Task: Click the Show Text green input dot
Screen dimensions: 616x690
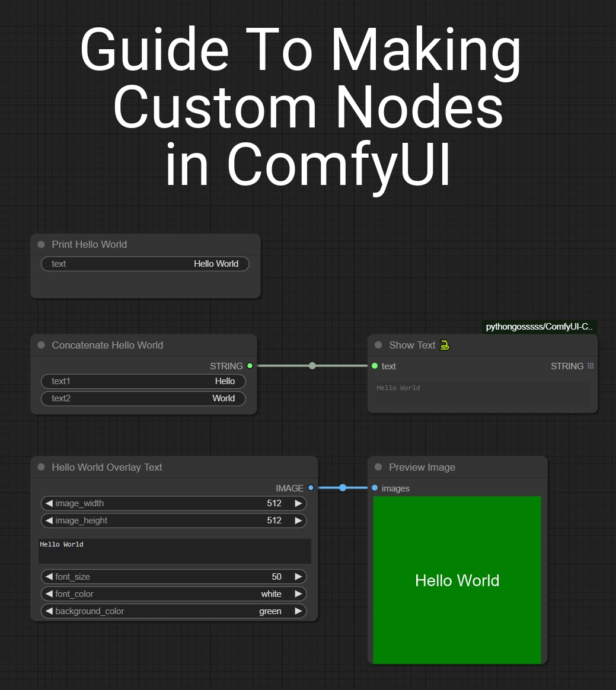Action: click(375, 366)
